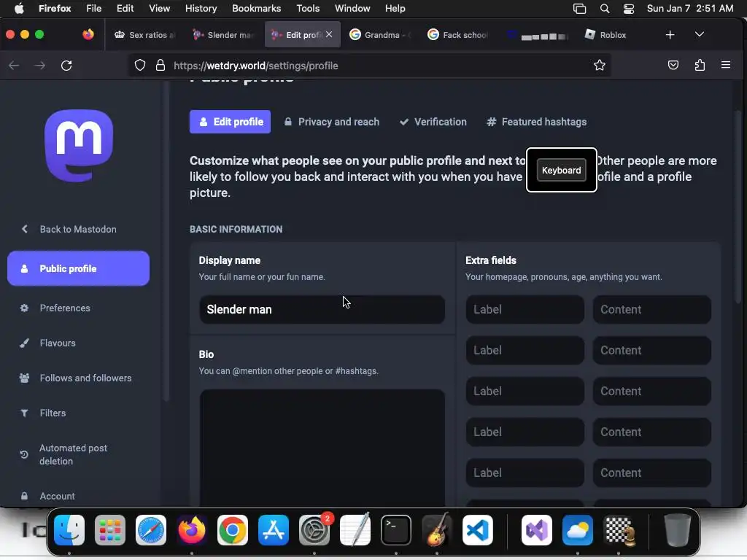Screen dimensions: 747x560
Task: Focus the second extra field Label input
Action: coord(525,351)
